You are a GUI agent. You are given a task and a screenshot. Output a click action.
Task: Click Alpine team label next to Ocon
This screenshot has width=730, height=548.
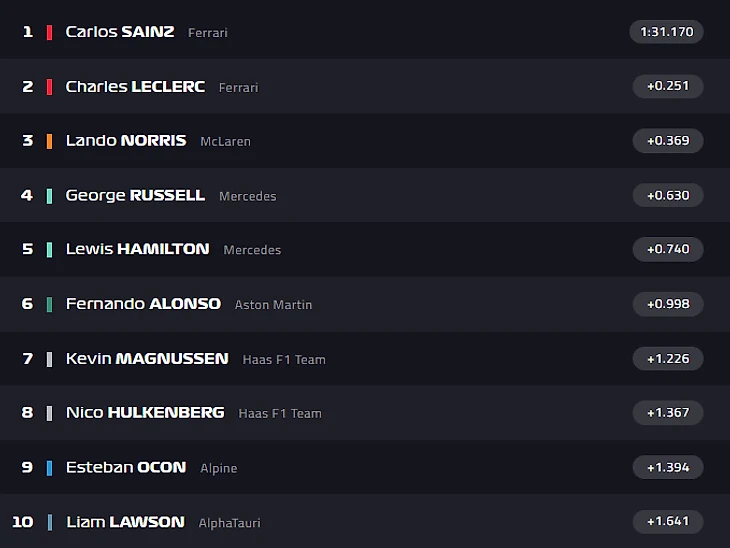[x=218, y=468]
